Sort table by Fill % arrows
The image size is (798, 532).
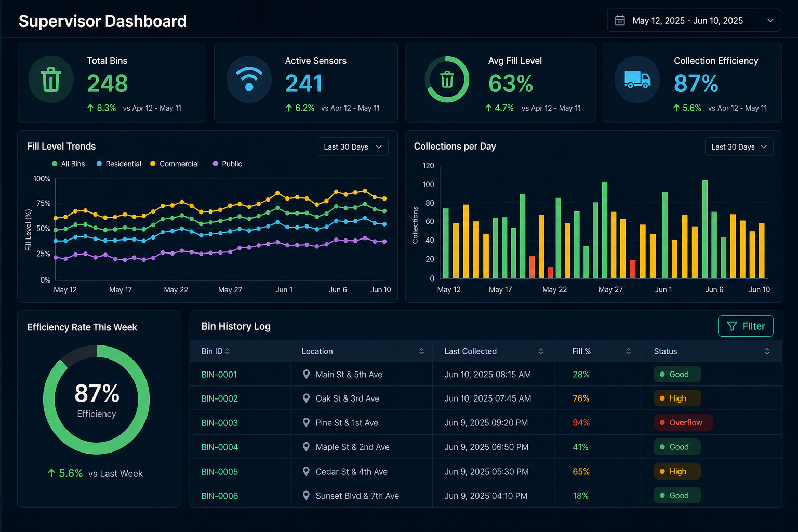pos(629,351)
